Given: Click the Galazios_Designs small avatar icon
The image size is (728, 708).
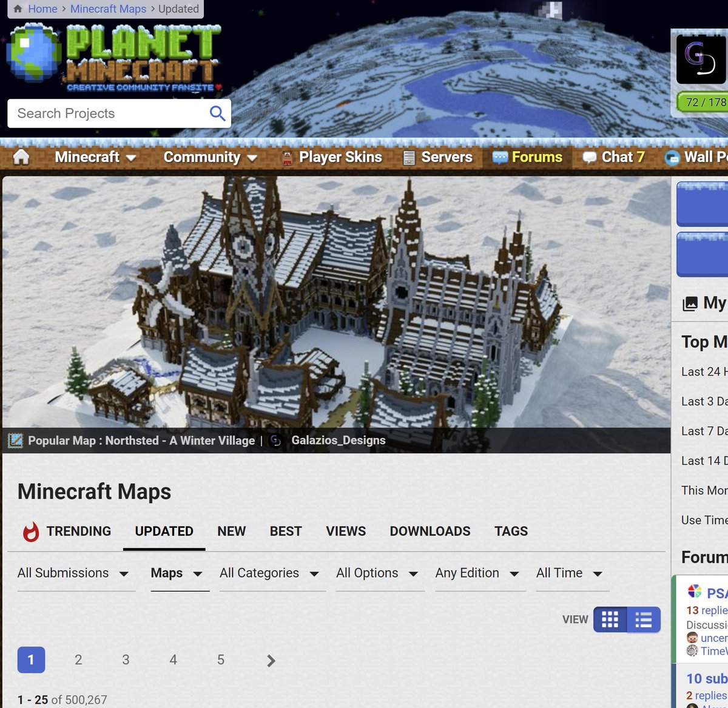Looking at the screenshot, I should pyautogui.click(x=275, y=441).
